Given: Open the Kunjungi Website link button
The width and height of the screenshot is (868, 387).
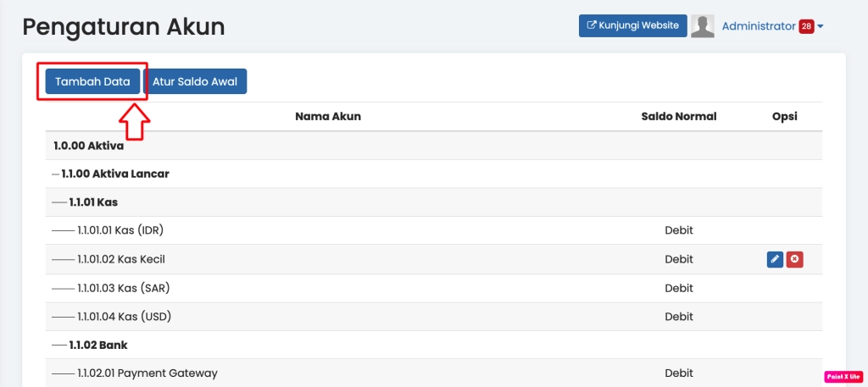Looking at the screenshot, I should click(x=632, y=25).
